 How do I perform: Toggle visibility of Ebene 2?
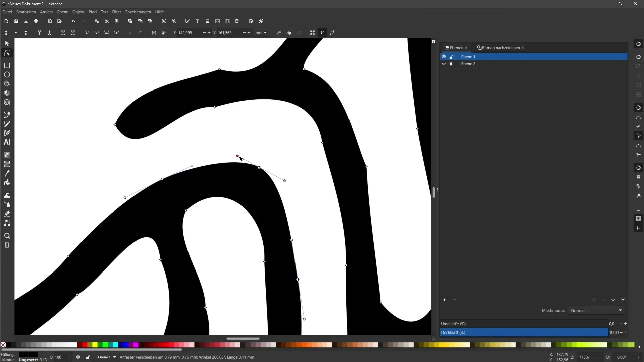click(444, 64)
